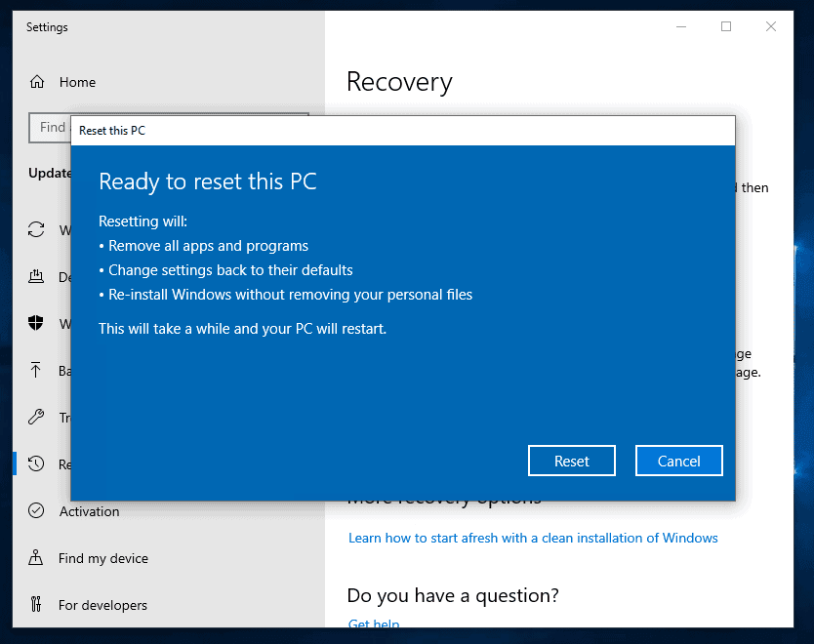Click 'This will take a while' text
The width and height of the screenshot is (814, 644).
(x=242, y=329)
